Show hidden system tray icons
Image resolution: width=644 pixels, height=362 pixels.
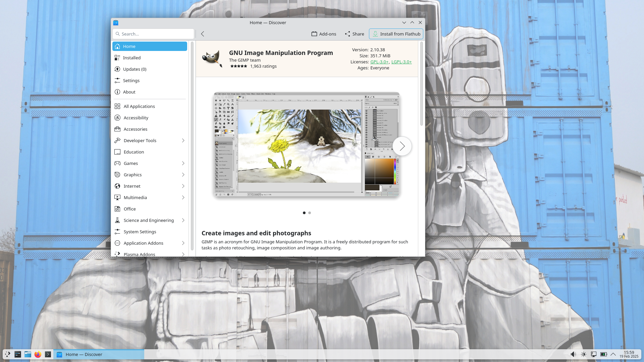[x=613, y=354]
